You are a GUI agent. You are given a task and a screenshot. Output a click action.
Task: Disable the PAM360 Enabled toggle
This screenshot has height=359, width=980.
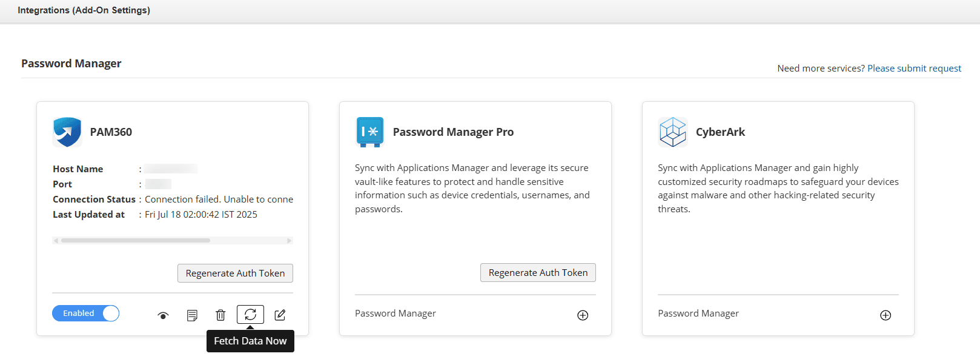(85, 314)
